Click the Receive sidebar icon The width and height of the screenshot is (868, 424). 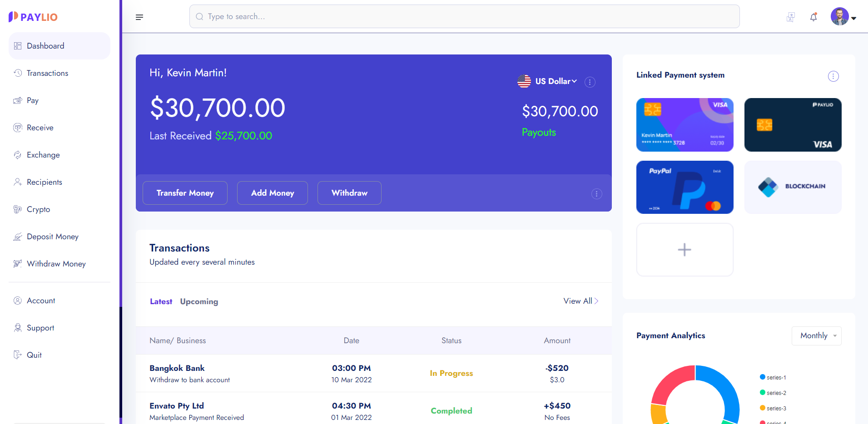click(x=18, y=128)
